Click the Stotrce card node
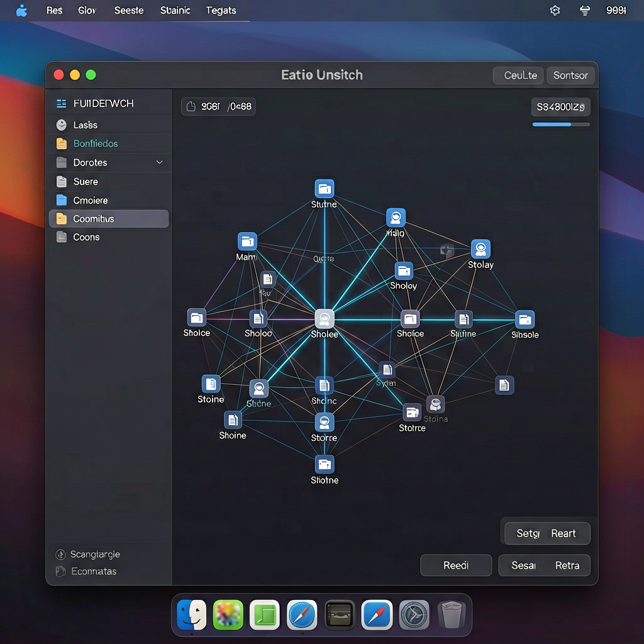 coord(412,413)
